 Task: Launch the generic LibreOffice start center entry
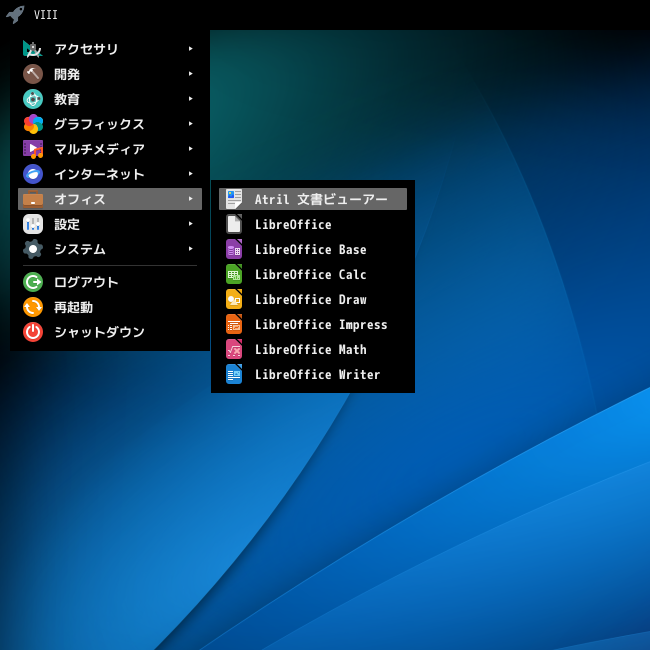point(292,224)
